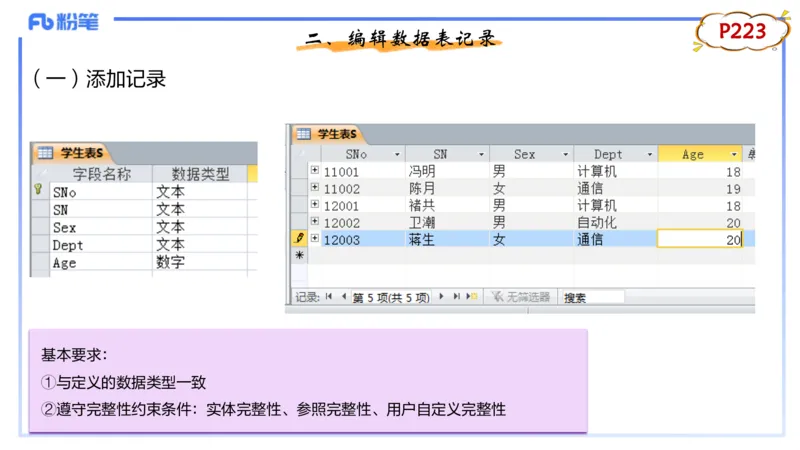Image resolution: width=800 pixels, height=450 pixels.
Task: Expand subdatasheet for record 12003
Action: click(315, 238)
